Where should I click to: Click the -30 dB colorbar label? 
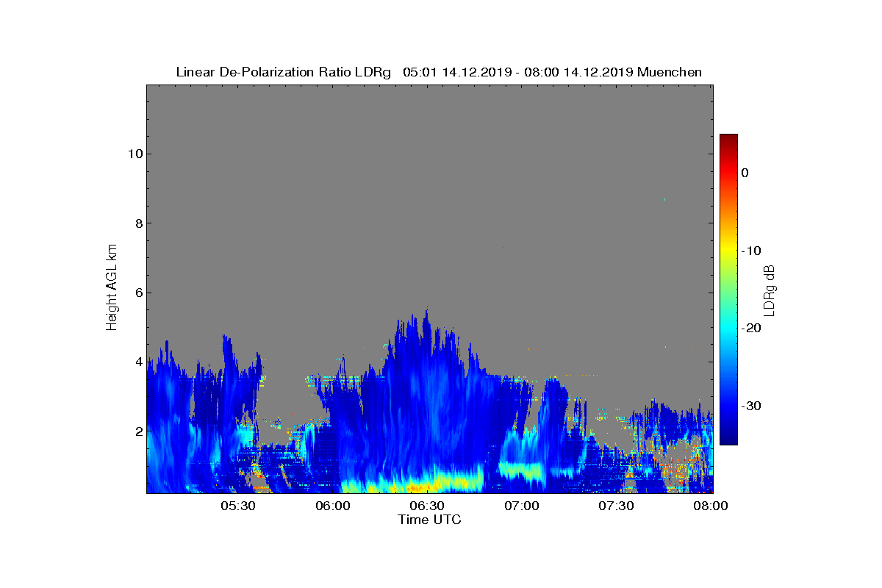point(751,406)
